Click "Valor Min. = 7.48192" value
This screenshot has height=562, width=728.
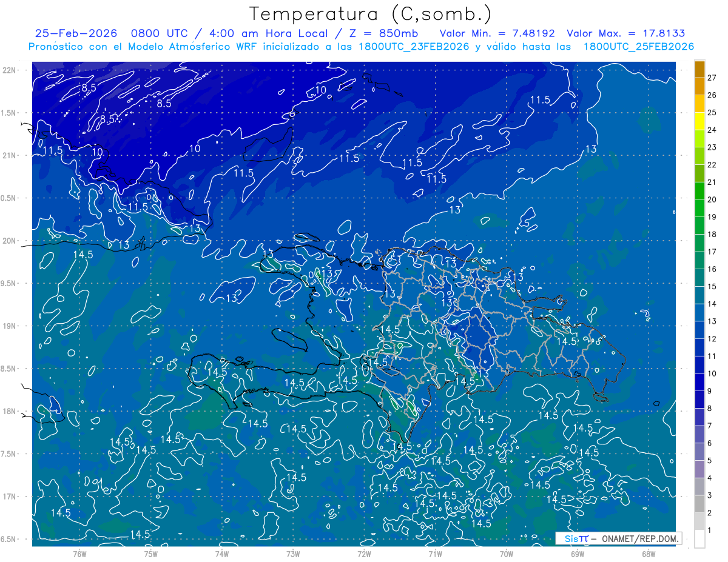tap(497, 33)
